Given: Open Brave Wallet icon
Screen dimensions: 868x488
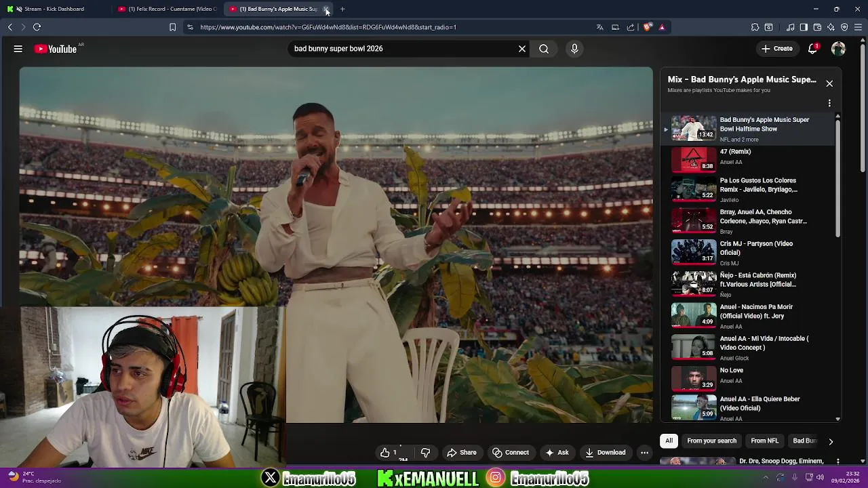Looking at the screenshot, I should (817, 27).
